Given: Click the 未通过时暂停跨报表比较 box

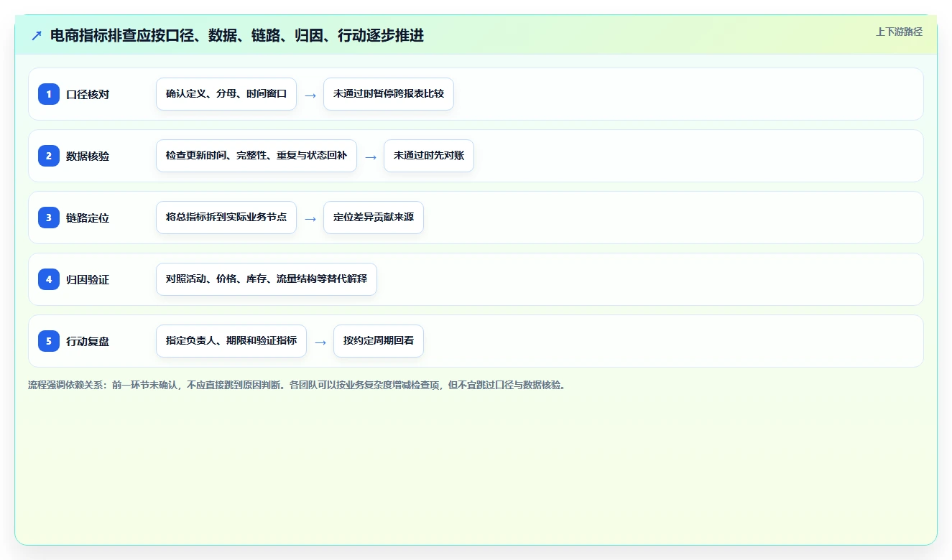Looking at the screenshot, I should 389,94.
